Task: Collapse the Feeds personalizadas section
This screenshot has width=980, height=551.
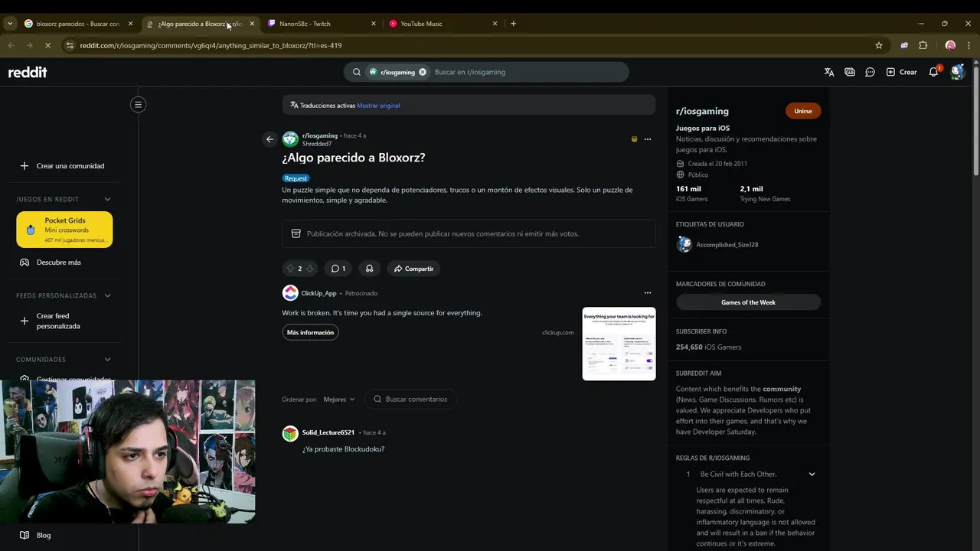Action: pos(107,295)
